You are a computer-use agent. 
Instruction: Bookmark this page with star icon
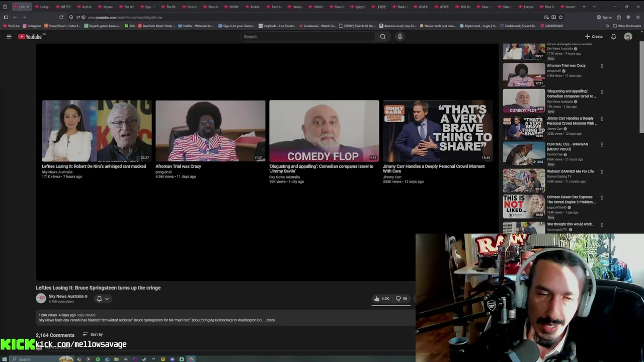pos(560,17)
